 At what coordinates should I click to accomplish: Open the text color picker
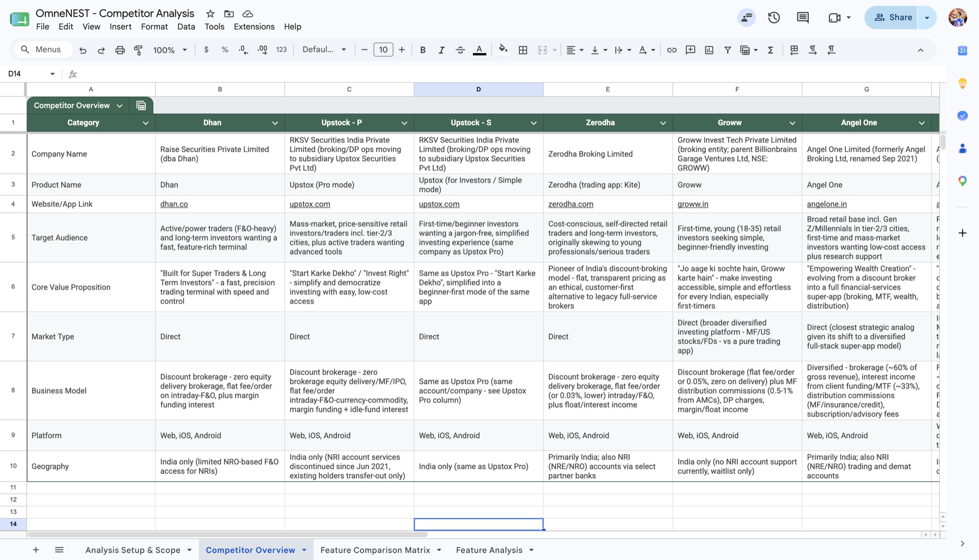click(x=479, y=50)
